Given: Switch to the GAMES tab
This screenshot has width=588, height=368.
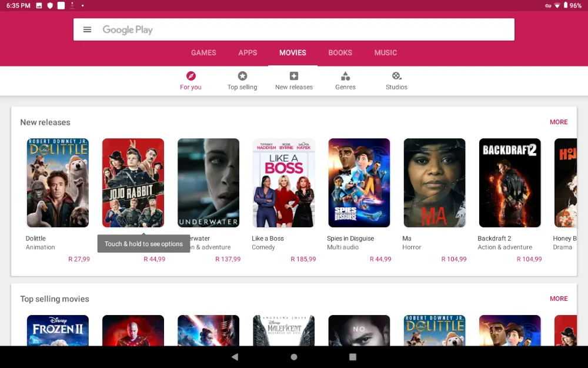Looking at the screenshot, I should (x=203, y=52).
